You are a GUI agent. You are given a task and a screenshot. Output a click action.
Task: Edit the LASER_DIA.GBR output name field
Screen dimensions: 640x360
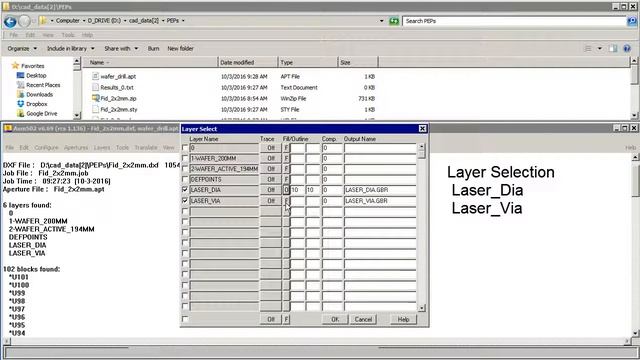point(380,190)
